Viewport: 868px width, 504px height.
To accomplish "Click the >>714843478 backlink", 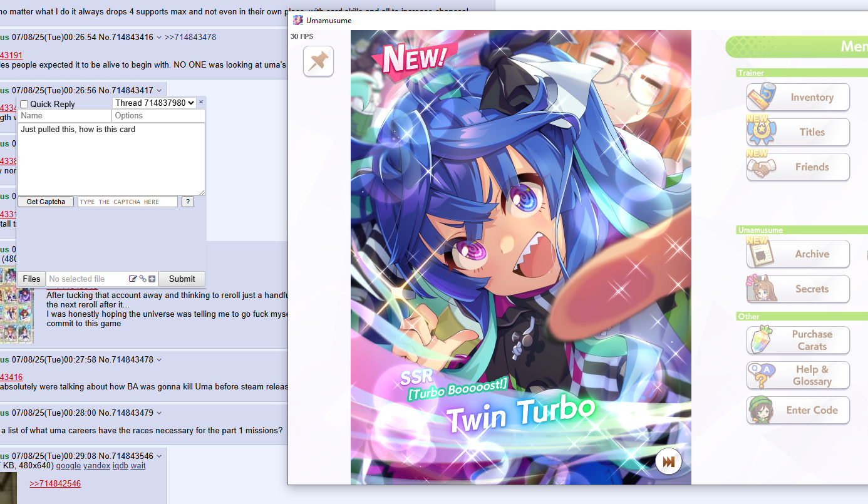I will pyautogui.click(x=190, y=37).
